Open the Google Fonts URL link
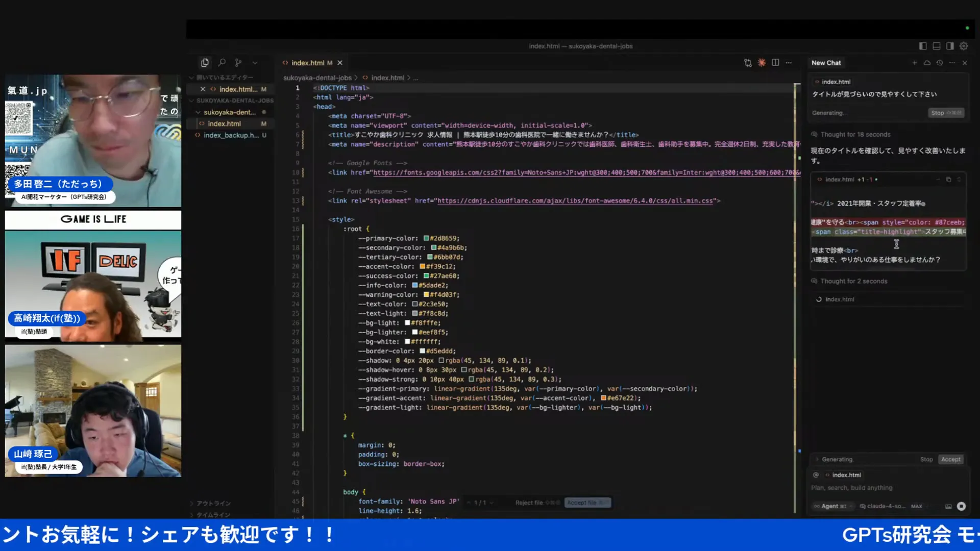 coord(587,172)
